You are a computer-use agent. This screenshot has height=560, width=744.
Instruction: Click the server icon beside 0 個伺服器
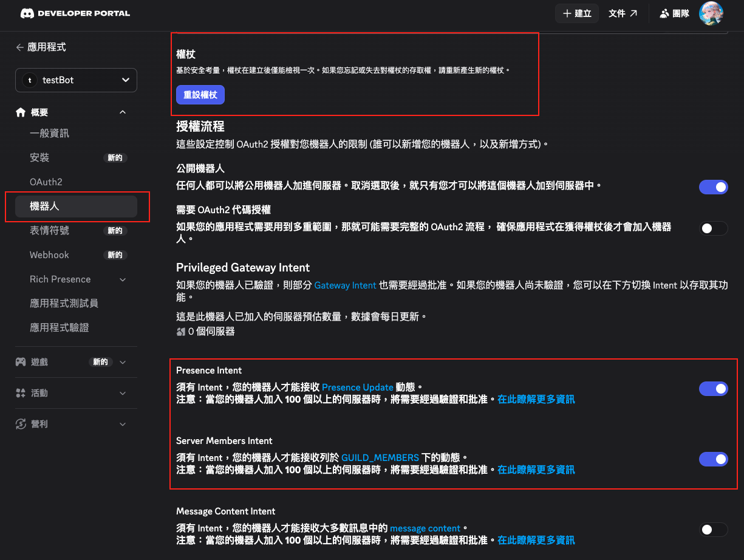[181, 332]
